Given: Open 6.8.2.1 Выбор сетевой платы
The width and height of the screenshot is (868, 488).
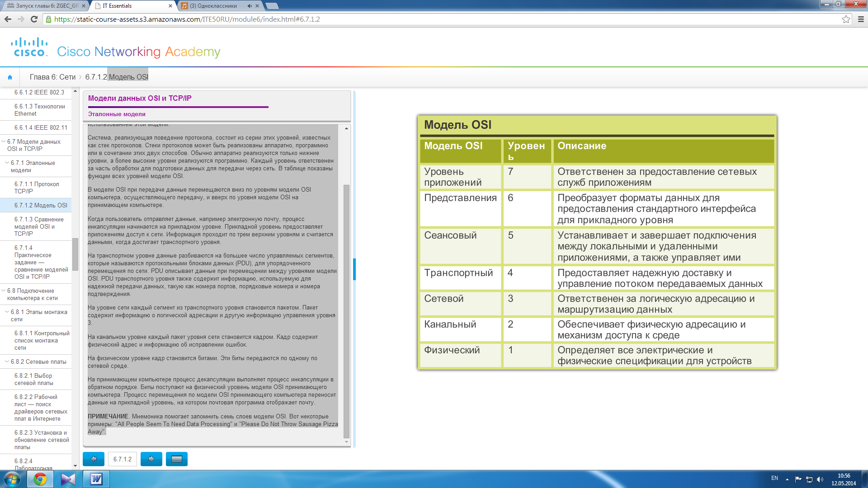Looking at the screenshot, I should point(36,379).
